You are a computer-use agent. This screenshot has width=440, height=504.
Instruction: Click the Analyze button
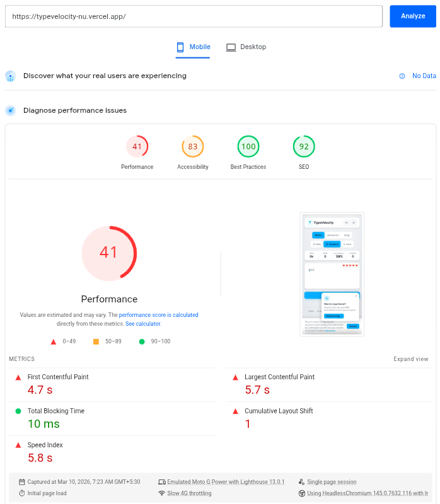413,16
